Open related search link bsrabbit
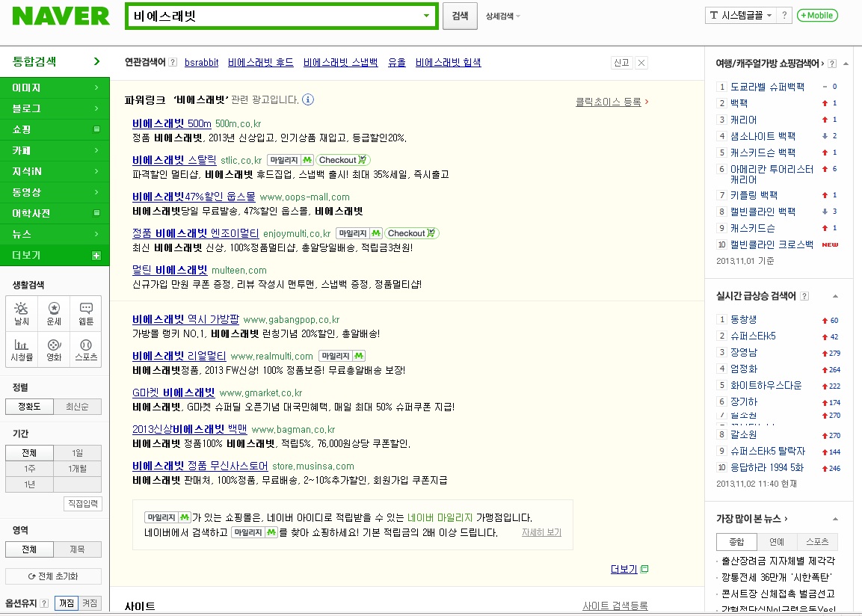This screenshot has height=616, width=862. tap(201, 63)
